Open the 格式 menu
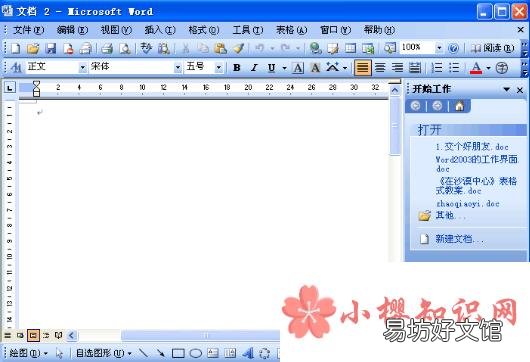Image resolution: width=530 pixels, height=362 pixels. point(204,30)
